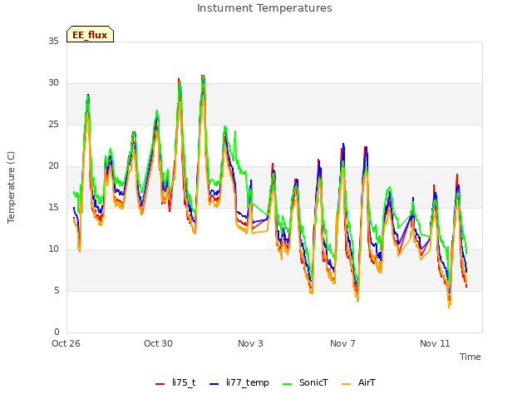Toggle the AirT legend entry

358,382
